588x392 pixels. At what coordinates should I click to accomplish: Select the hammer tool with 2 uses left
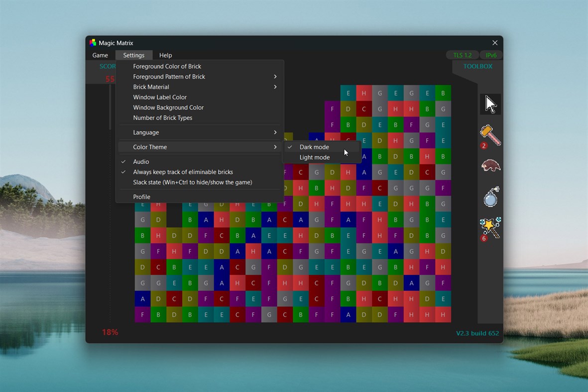[489, 135]
